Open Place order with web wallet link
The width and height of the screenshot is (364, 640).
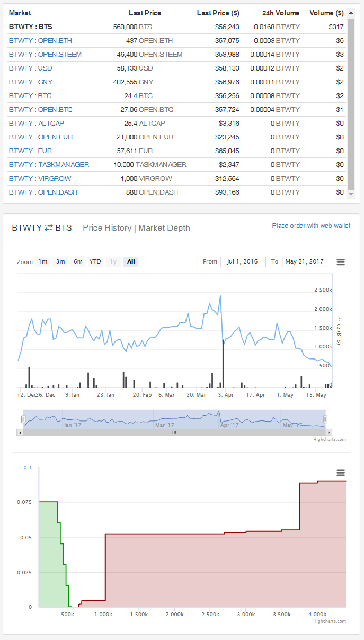click(311, 226)
